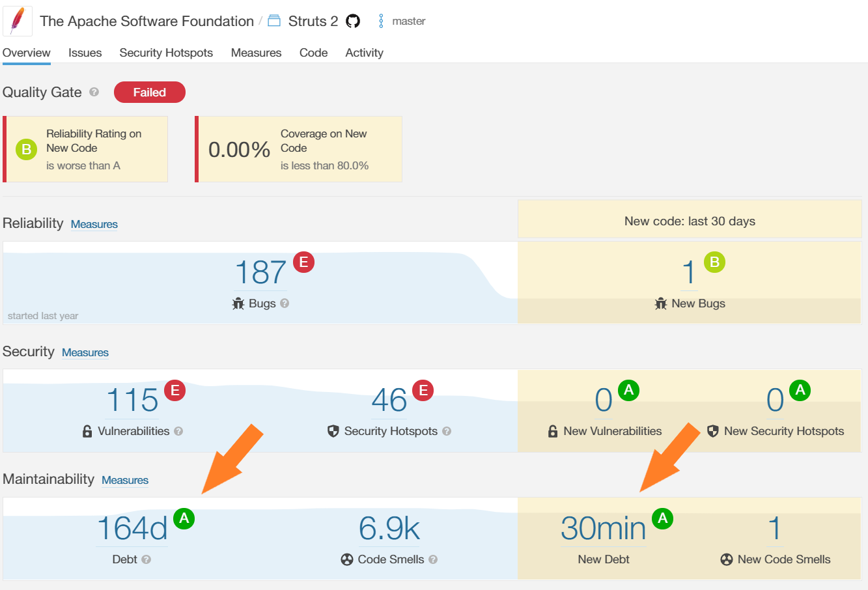Click the 'started last year' text
This screenshot has height=590, width=868.
[x=43, y=316]
